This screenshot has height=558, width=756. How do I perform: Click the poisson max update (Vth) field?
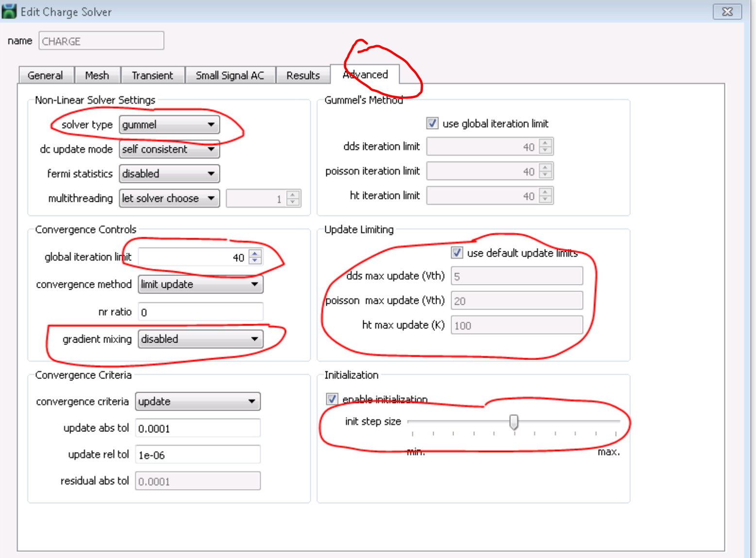pos(517,300)
